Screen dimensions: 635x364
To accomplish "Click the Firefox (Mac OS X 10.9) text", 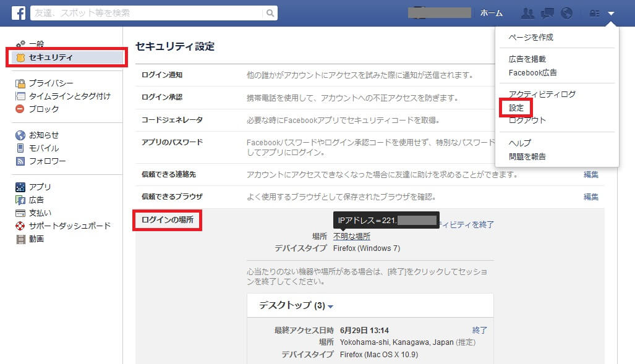I will coord(378,355).
